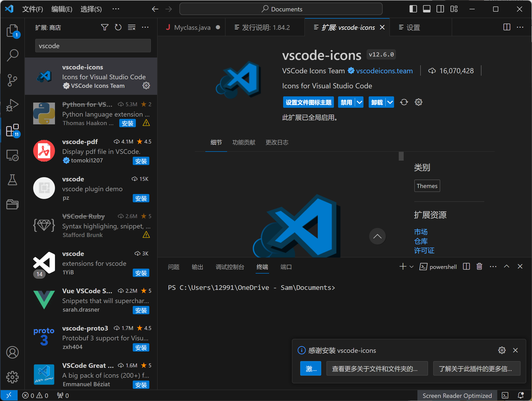Filter extensions with the funnel icon

tap(105, 27)
